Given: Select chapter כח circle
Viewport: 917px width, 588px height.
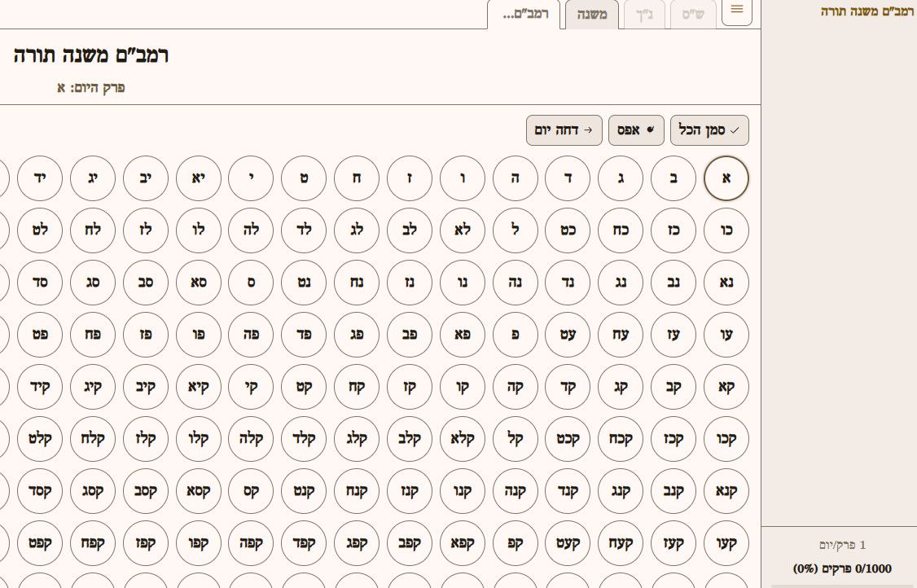Looking at the screenshot, I should click(621, 230).
